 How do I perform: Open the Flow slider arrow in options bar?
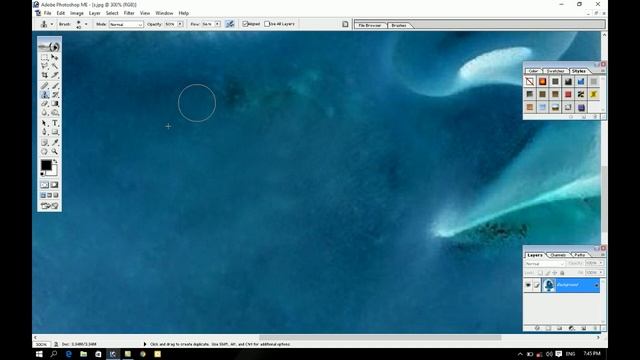218,24
